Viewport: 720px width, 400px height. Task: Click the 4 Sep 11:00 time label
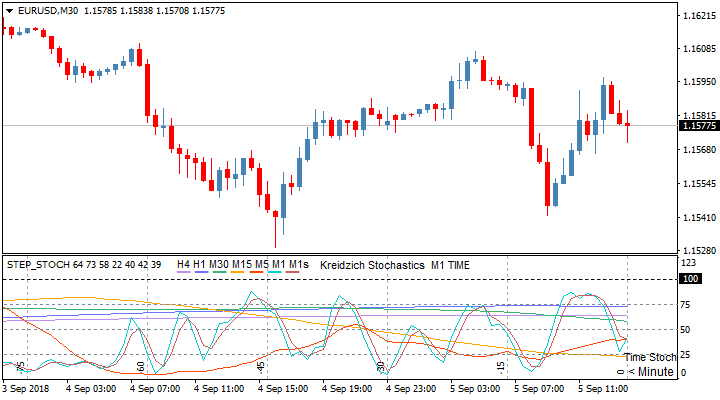click(x=219, y=389)
